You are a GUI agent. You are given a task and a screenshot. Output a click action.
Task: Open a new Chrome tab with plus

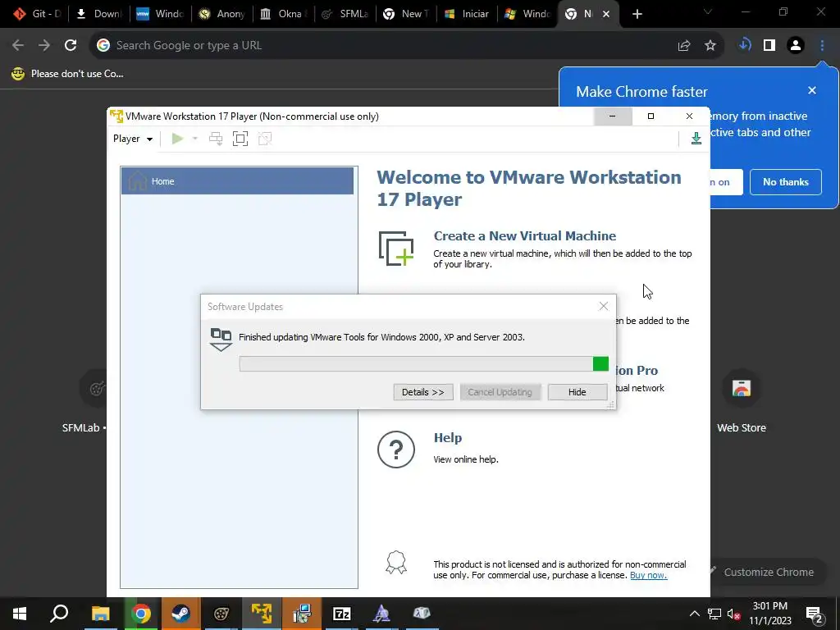click(637, 14)
